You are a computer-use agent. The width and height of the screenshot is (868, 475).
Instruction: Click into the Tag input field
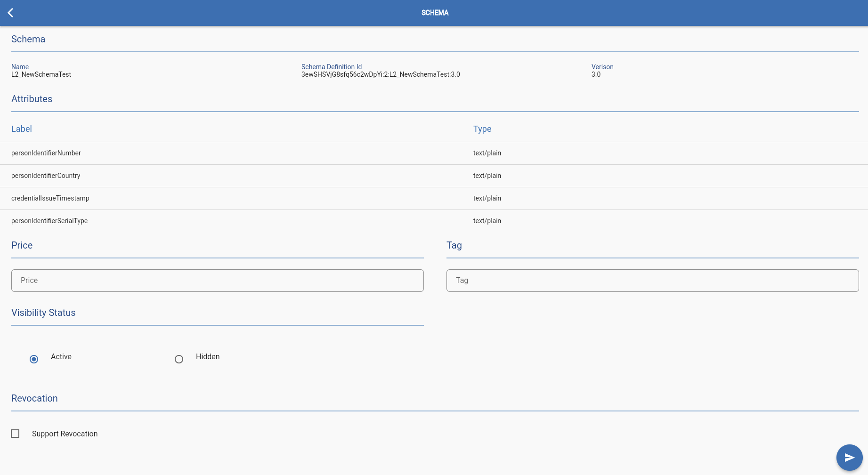point(653,281)
